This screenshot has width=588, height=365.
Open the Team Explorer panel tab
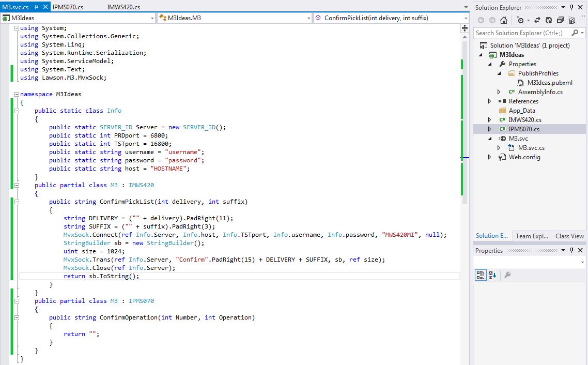532,236
